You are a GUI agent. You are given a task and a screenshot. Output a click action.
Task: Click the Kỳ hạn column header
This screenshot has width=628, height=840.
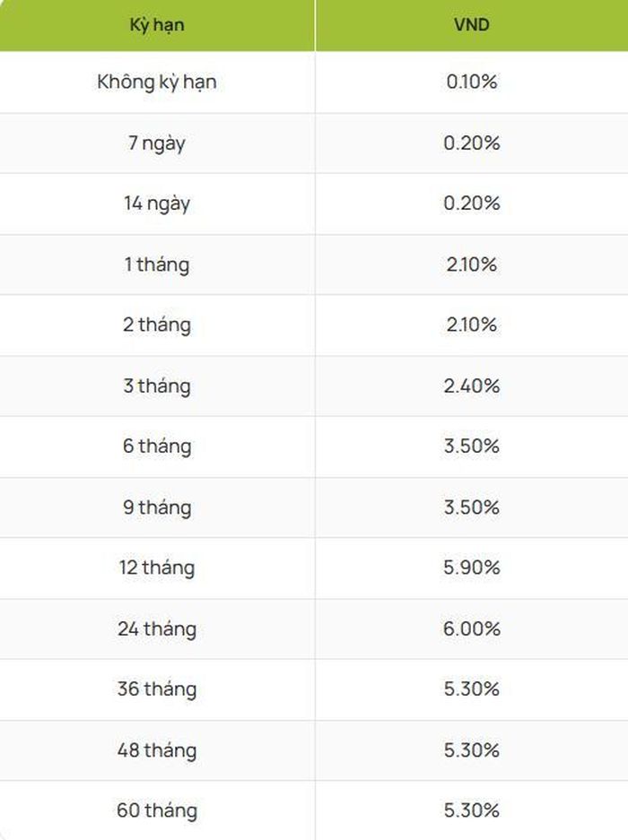(157, 25)
